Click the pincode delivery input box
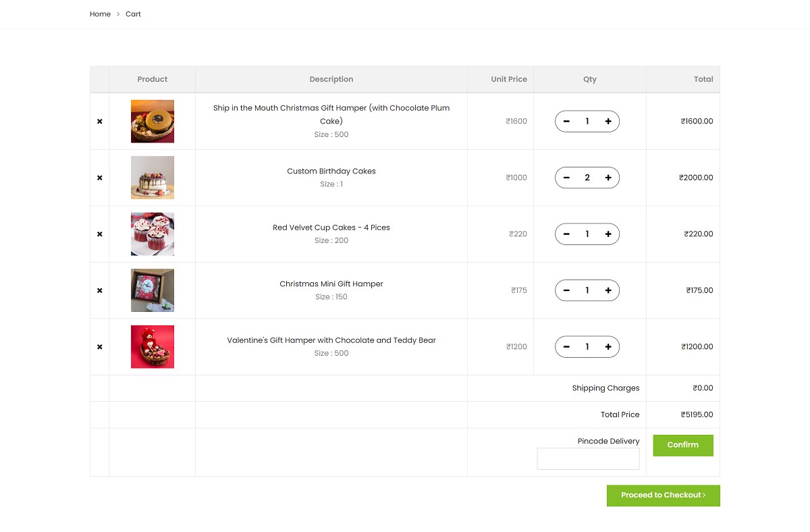The image size is (810, 532). coord(588,458)
